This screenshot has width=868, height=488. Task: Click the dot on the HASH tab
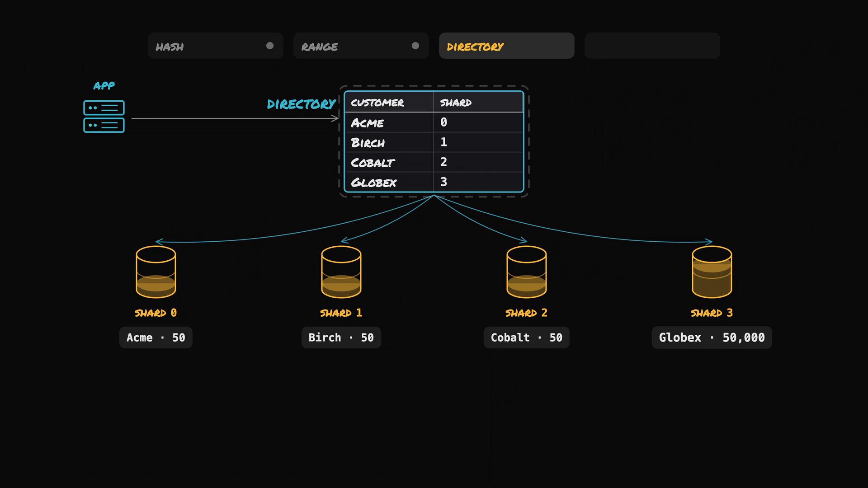(270, 46)
